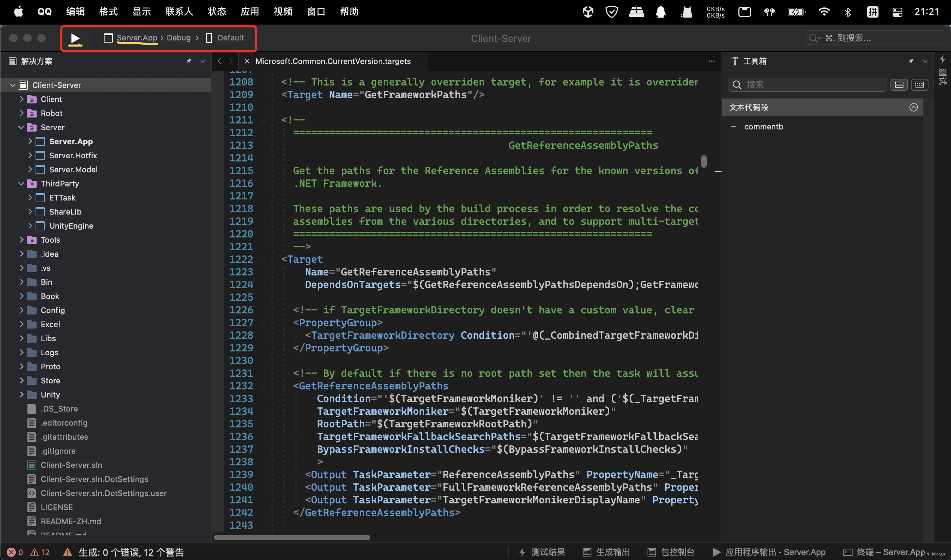Open the 窗口 menu in the menu bar

click(x=316, y=11)
